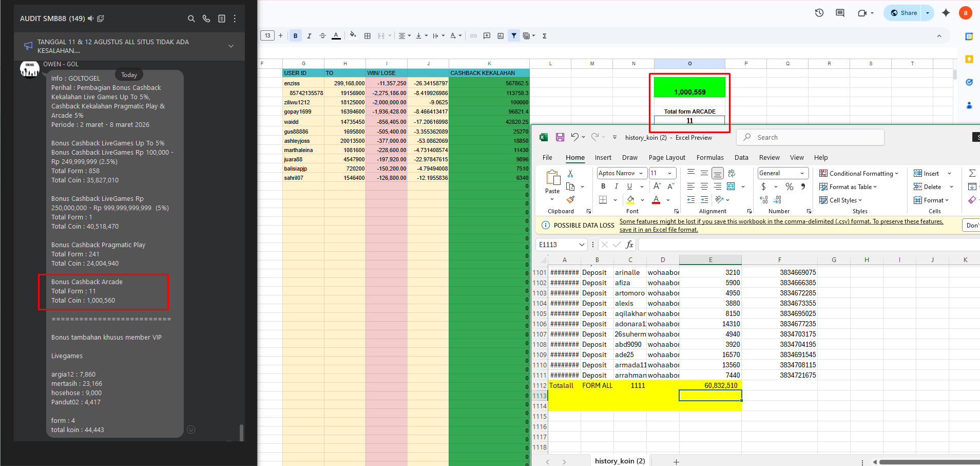Switch to Review ribbon tab

coord(769,157)
